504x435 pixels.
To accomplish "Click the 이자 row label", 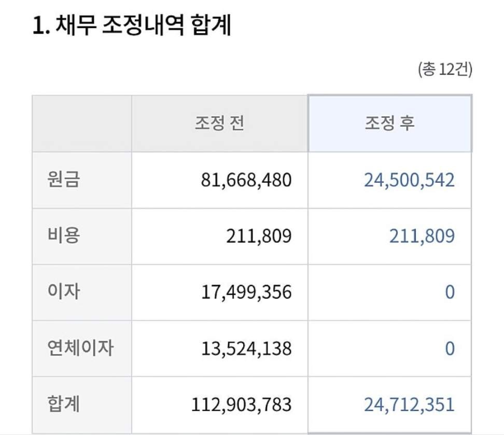I will [x=63, y=292].
